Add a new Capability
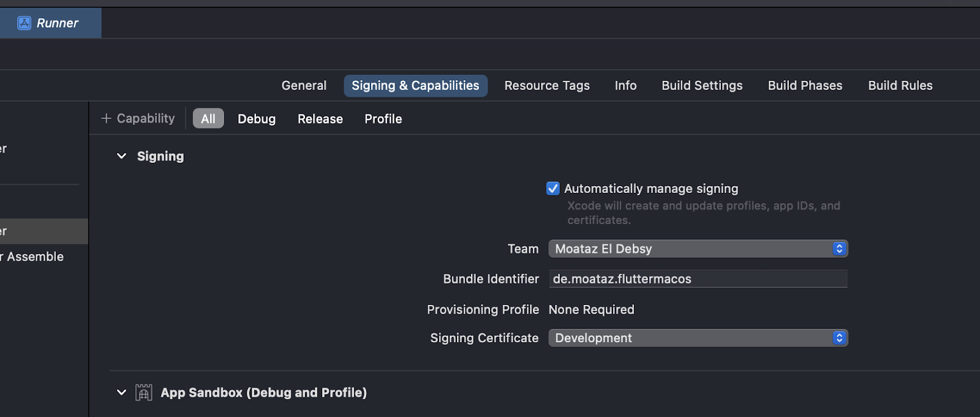980x417 pixels. [138, 118]
